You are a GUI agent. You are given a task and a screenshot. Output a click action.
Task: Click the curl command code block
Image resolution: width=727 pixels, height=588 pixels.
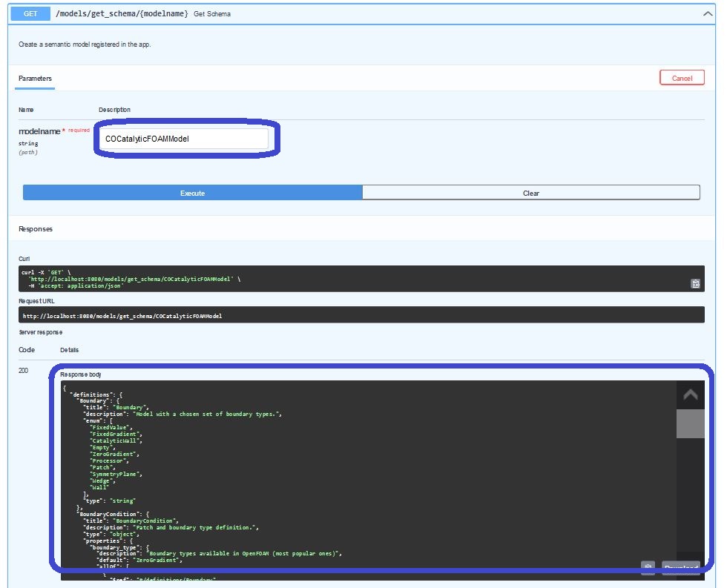click(361, 279)
